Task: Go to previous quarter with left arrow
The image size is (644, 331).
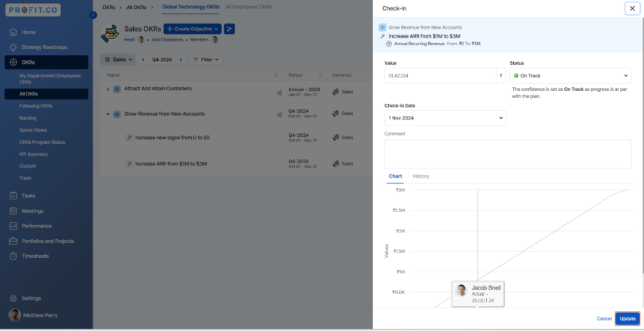Action: pos(143,59)
